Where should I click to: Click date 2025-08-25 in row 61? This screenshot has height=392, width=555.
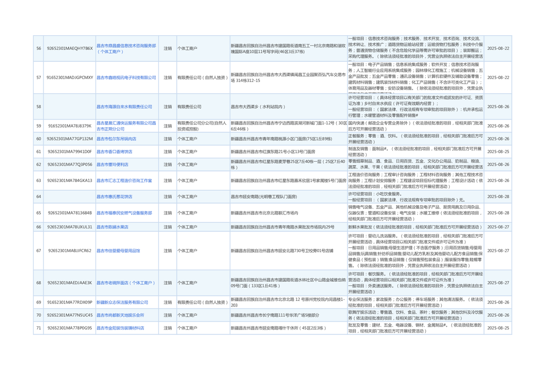tap(498, 151)
